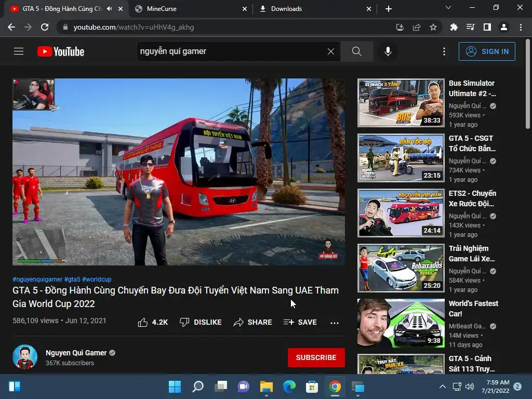Viewport: 532px width, 399px height.
Task: Toggle the Chrome side panel
Action: [487, 27]
